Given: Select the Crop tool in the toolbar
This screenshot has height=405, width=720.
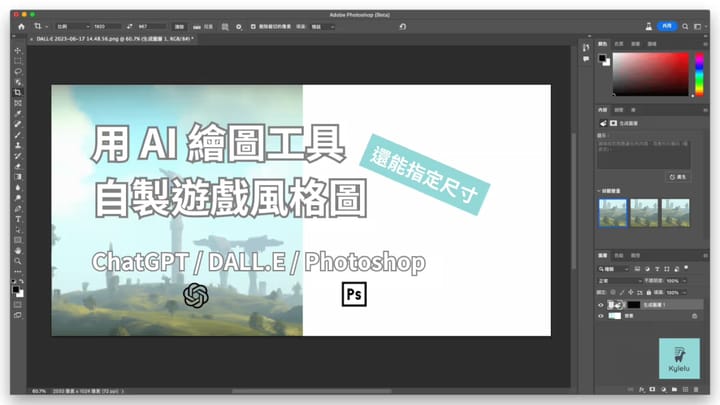Looking at the screenshot, I should [18, 92].
